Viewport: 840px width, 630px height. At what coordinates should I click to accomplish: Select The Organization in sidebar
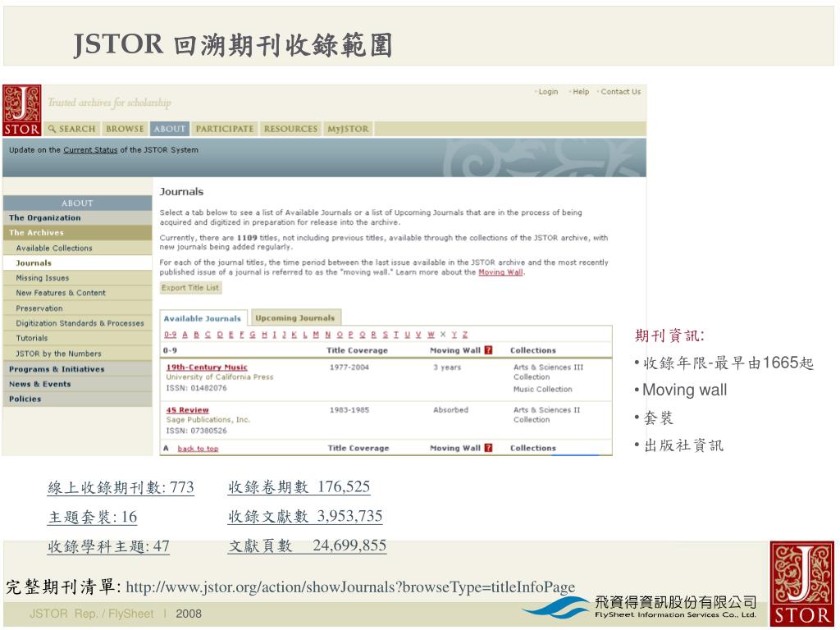click(x=78, y=217)
